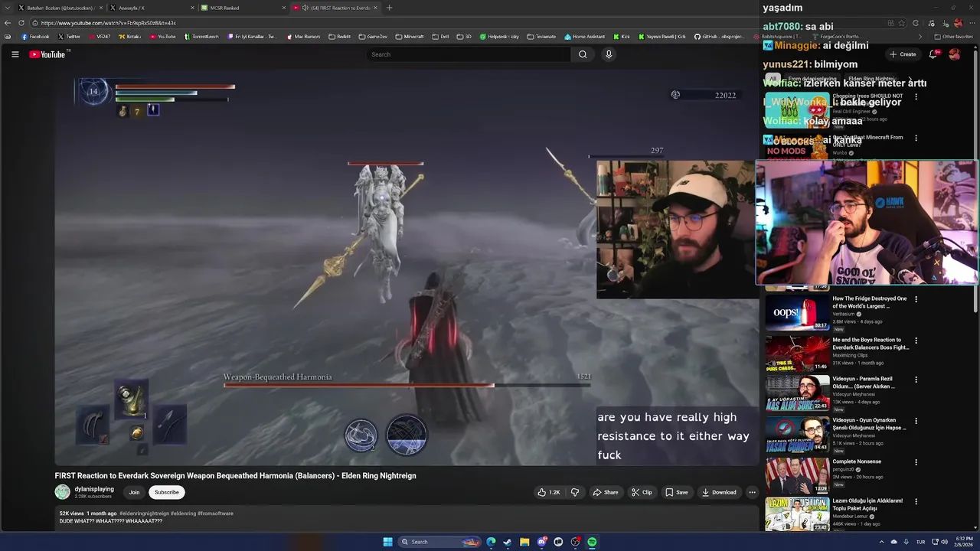Like the video with 1.2K likes

click(x=549, y=492)
